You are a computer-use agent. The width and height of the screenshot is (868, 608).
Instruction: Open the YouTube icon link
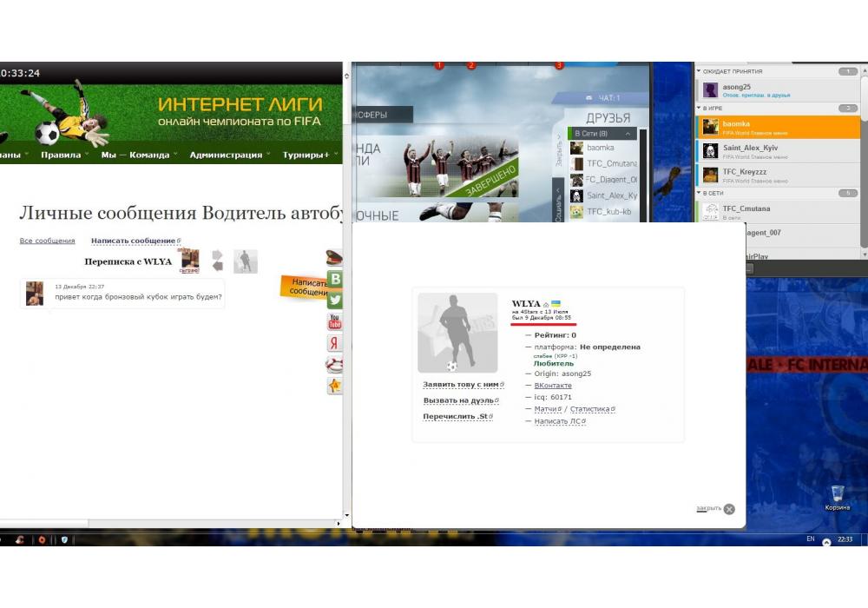(334, 322)
